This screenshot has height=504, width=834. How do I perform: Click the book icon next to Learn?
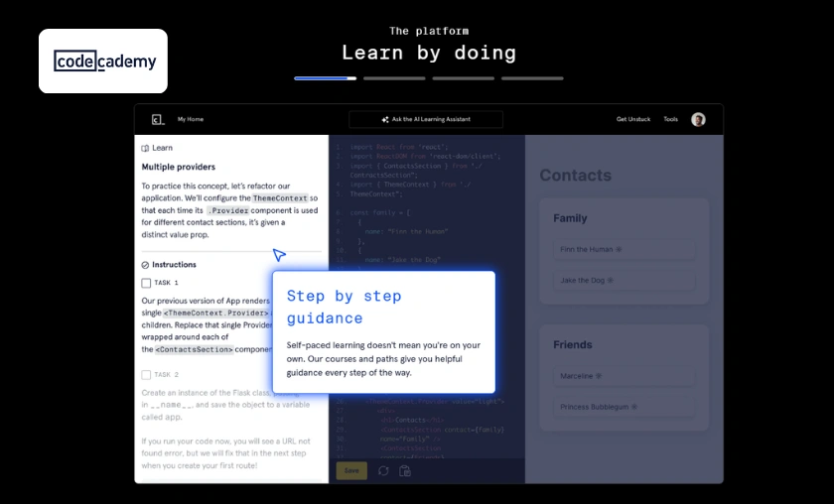[x=145, y=149]
